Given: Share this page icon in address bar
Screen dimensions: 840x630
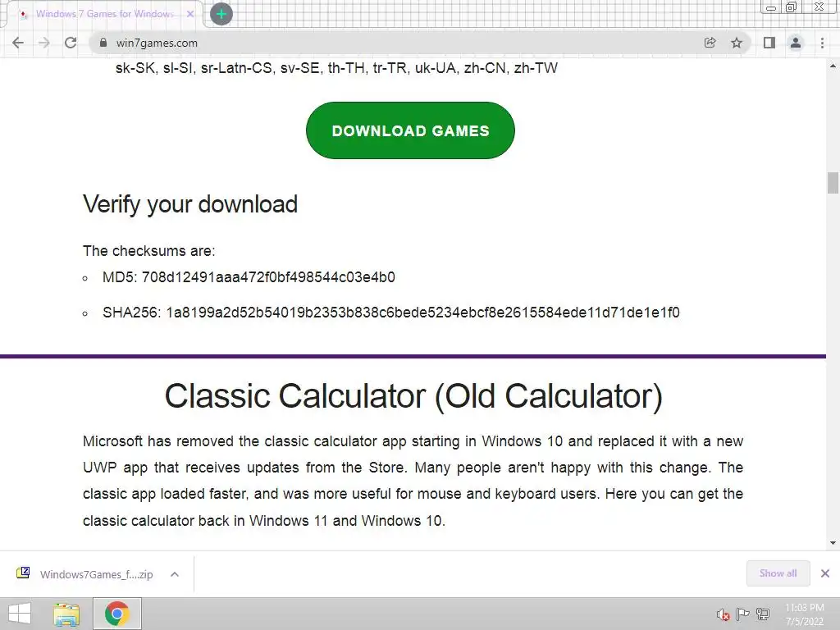Looking at the screenshot, I should tap(710, 43).
